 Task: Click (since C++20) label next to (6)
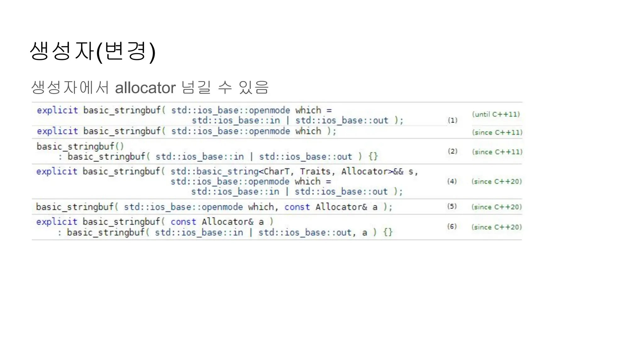(497, 227)
